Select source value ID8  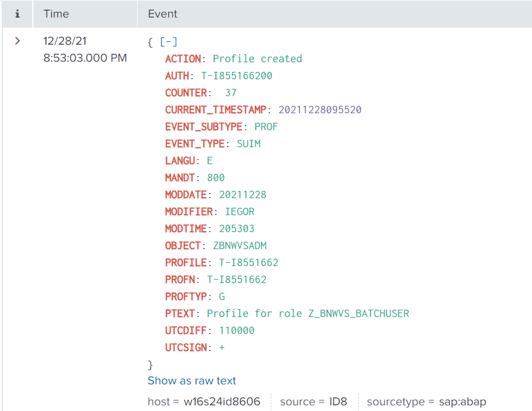click(x=338, y=402)
